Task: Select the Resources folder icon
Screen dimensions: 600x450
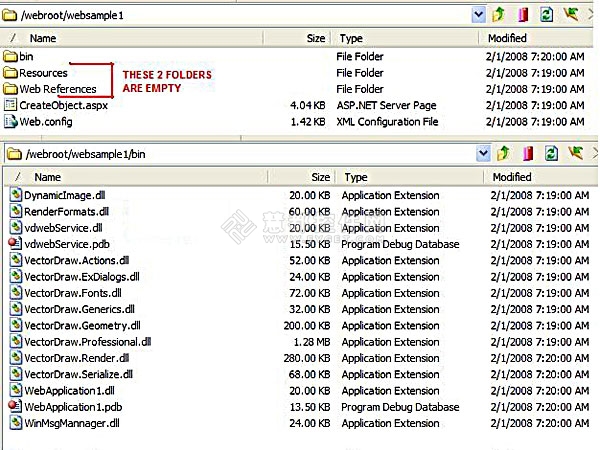Action: tap(10, 73)
